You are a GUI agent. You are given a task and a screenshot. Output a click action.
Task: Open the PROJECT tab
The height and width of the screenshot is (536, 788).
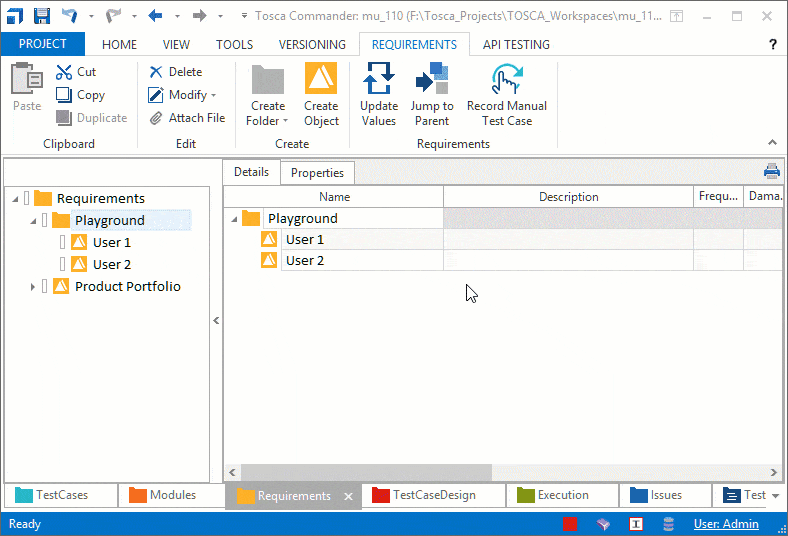pos(43,44)
